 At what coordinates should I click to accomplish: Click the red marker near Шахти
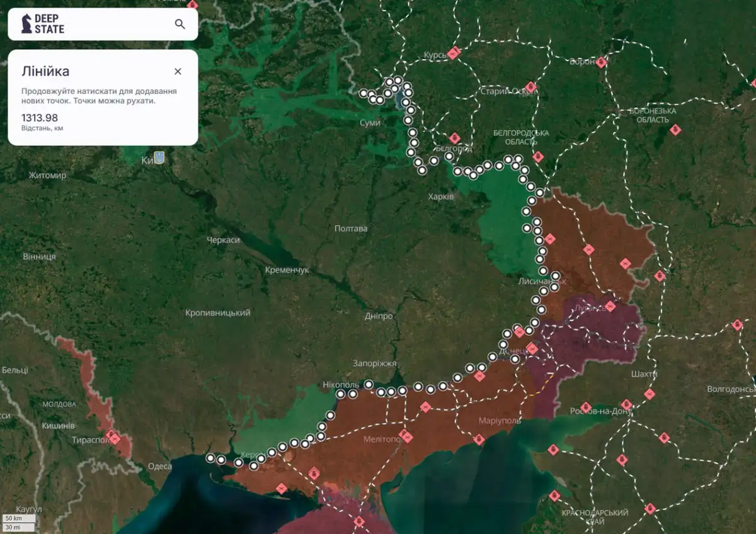coord(649,394)
